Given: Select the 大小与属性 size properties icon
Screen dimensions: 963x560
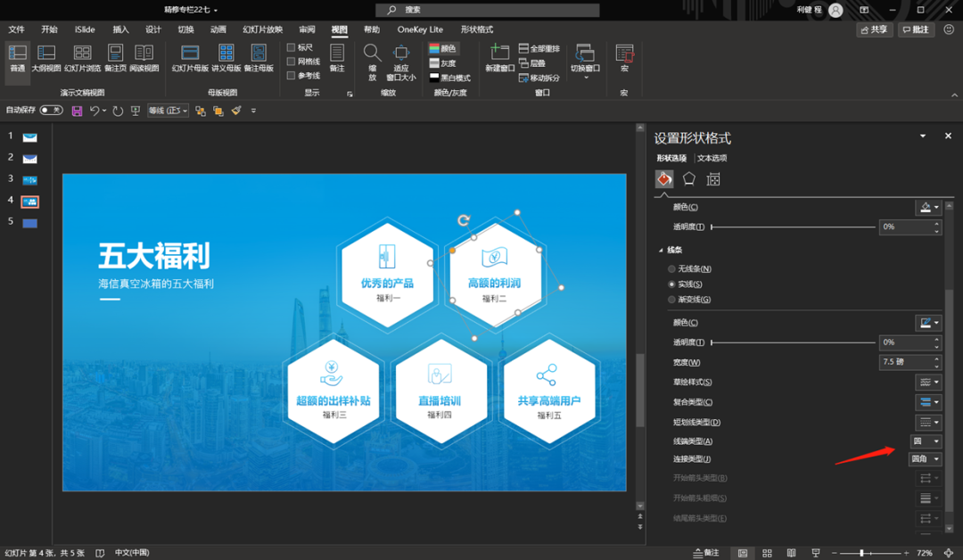Looking at the screenshot, I should [x=713, y=178].
